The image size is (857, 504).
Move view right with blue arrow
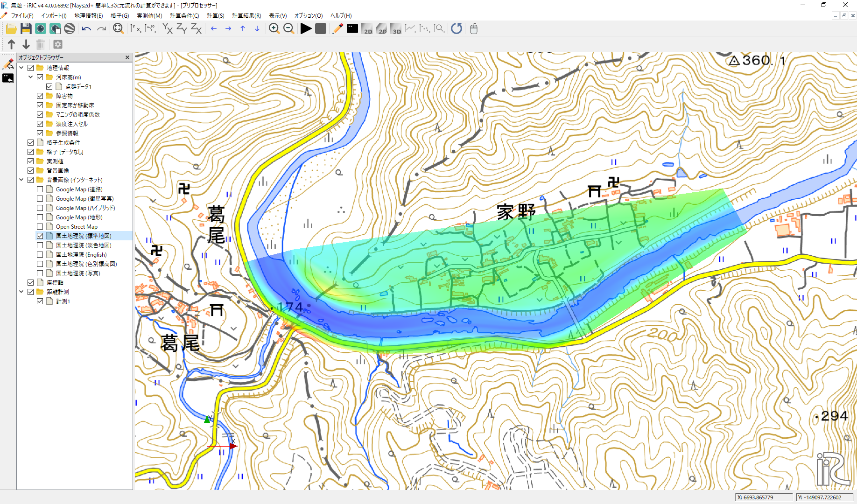228,29
